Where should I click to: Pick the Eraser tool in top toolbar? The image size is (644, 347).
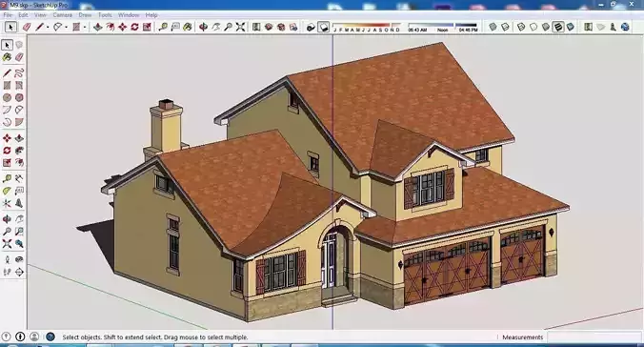(x=27, y=27)
